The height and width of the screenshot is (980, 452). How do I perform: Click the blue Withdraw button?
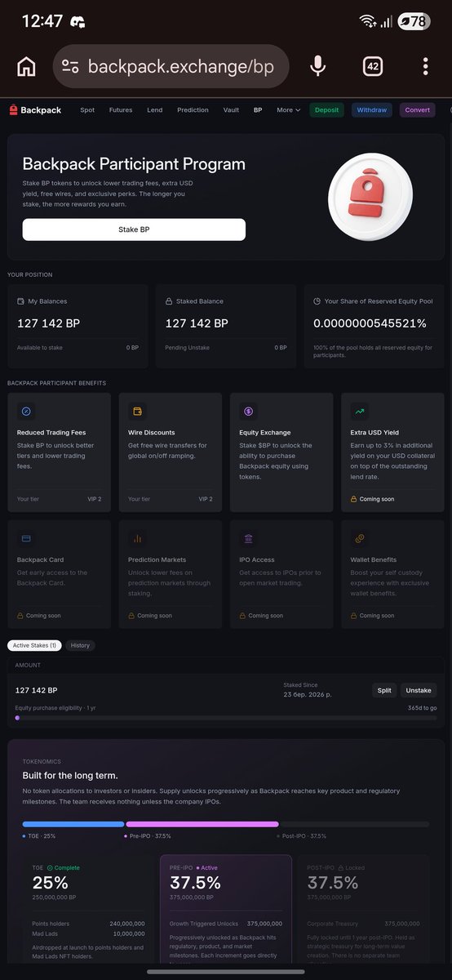click(x=372, y=110)
